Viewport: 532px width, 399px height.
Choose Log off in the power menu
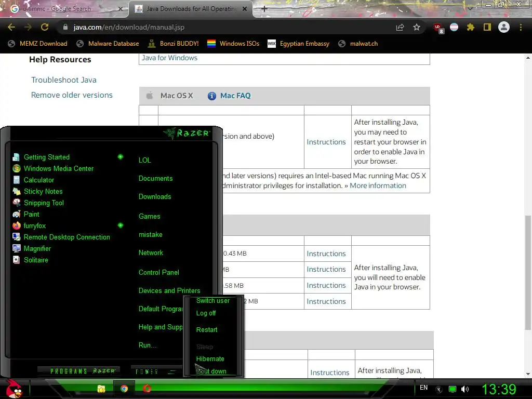click(x=206, y=313)
